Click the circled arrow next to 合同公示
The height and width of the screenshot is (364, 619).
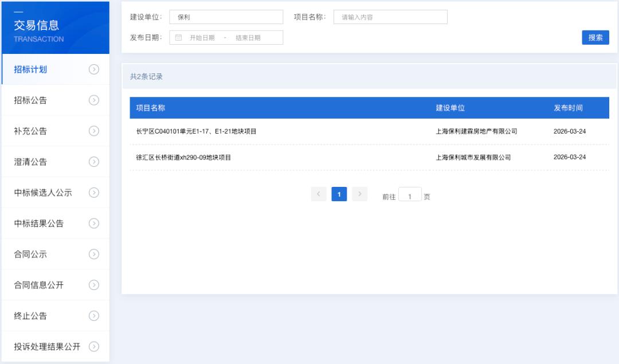click(x=94, y=254)
